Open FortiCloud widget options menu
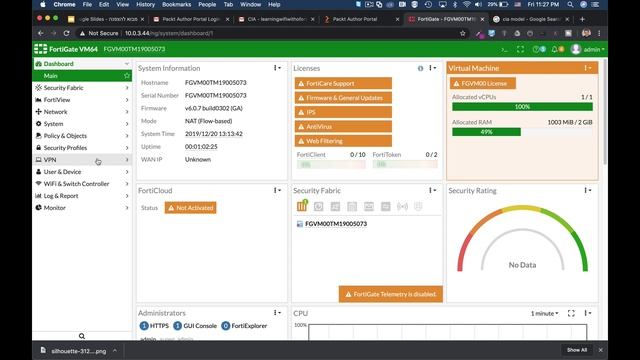Viewport: 640px width, 360px height. (x=277, y=190)
